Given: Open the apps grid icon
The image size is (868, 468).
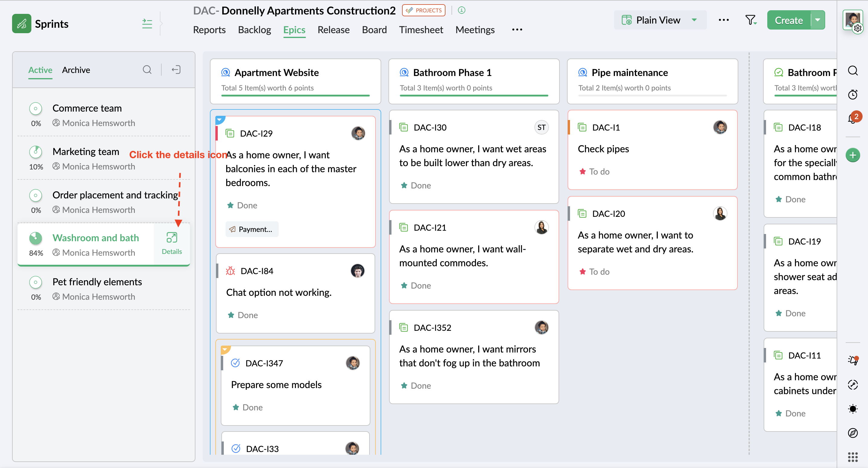Looking at the screenshot, I should tap(853, 457).
